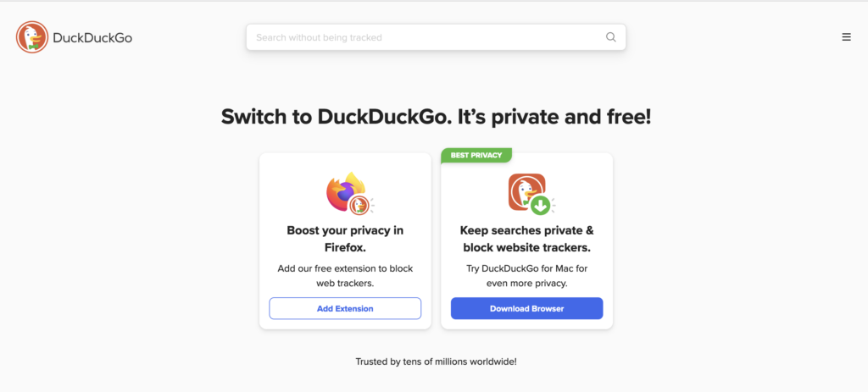This screenshot has height=392, width=868.
Task: Click the Try DuckDuckGo for Mac description text
Action: coord(526,276)
